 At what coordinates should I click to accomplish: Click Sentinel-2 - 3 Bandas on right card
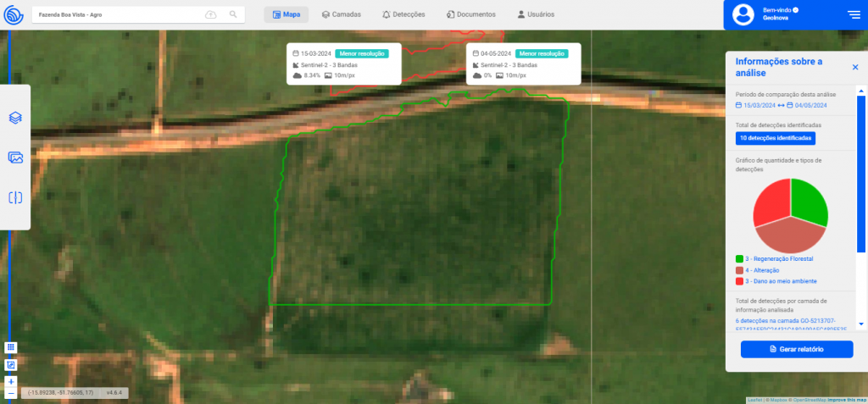(x=509, y=64)
